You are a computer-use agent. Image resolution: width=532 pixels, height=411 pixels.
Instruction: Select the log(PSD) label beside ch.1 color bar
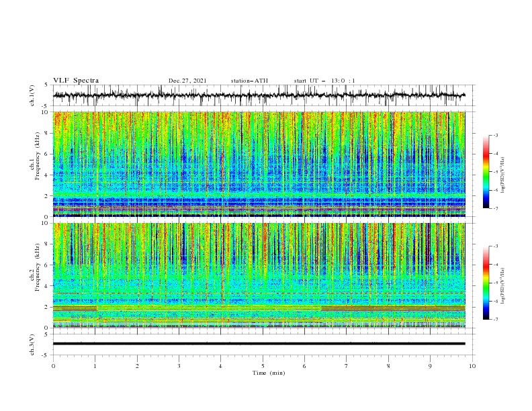point(503,175)
